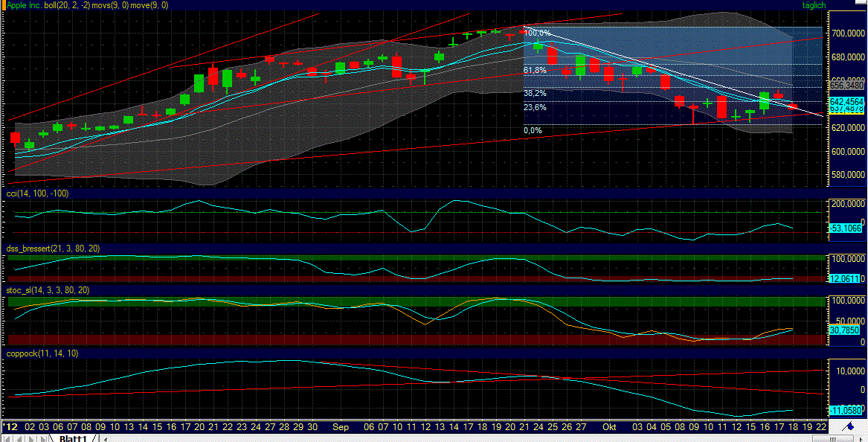Screen dimensions: 868x442
Task: Select the blue flag marker tool
Action: [849, 426]
